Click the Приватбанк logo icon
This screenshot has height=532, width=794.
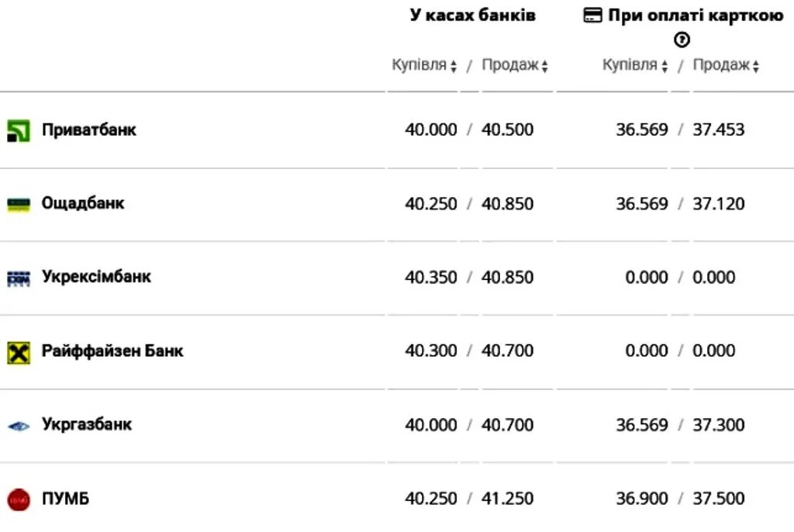19,130
